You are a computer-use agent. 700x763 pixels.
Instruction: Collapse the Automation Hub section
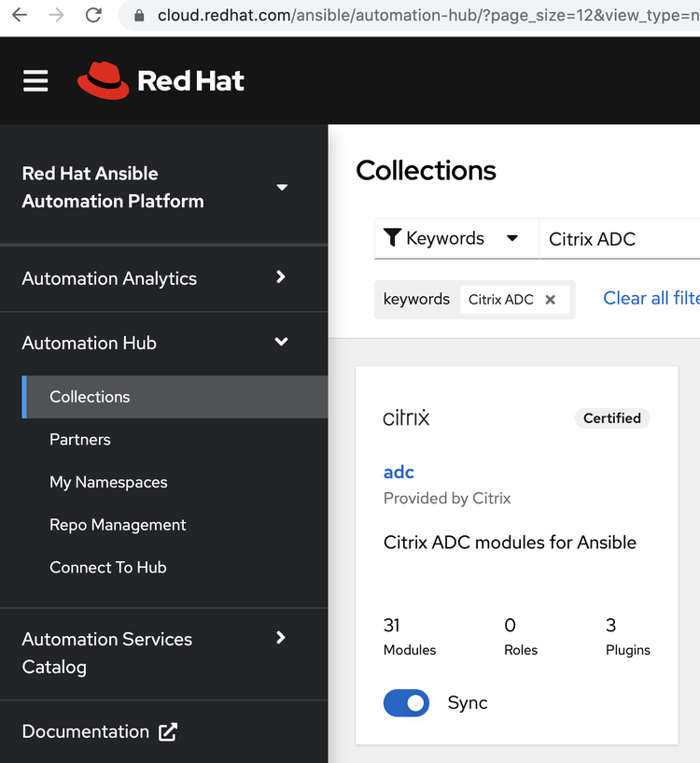[x=163, y=343]
